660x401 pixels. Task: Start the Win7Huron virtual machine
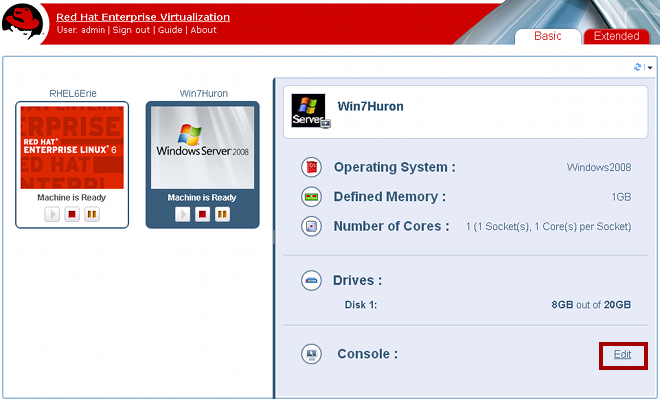[183, 215]
